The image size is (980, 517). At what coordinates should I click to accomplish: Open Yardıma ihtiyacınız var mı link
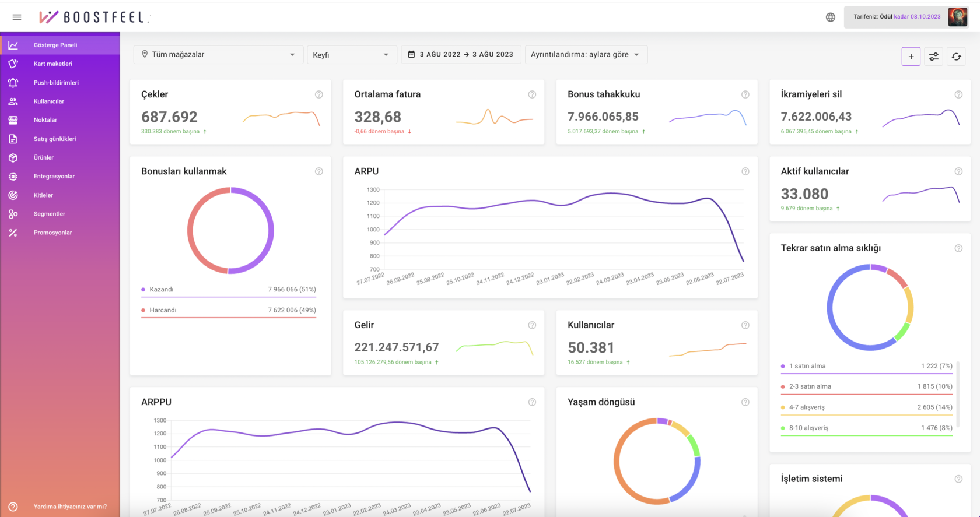click(70, 507)
